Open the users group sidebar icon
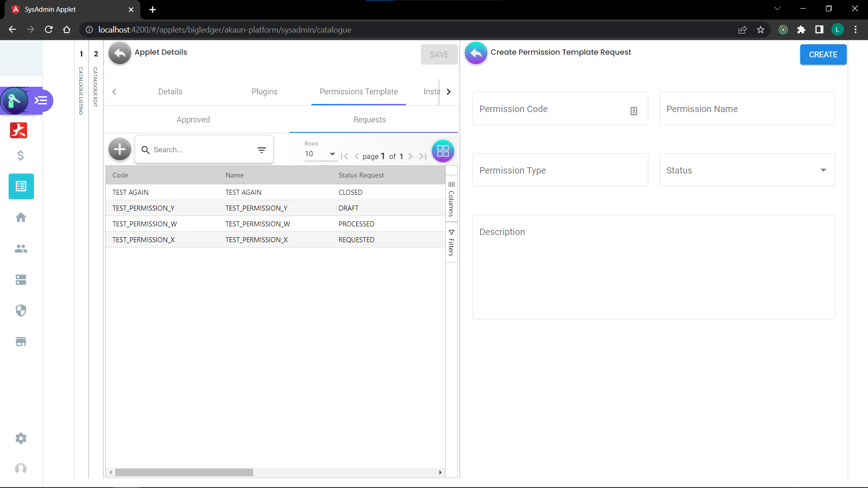The image size is (868, 488). coord(21,249)
